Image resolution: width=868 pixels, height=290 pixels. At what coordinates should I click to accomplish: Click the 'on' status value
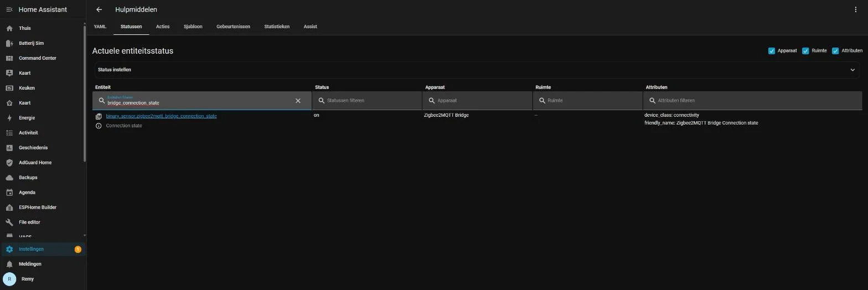[x=317, y=115]
